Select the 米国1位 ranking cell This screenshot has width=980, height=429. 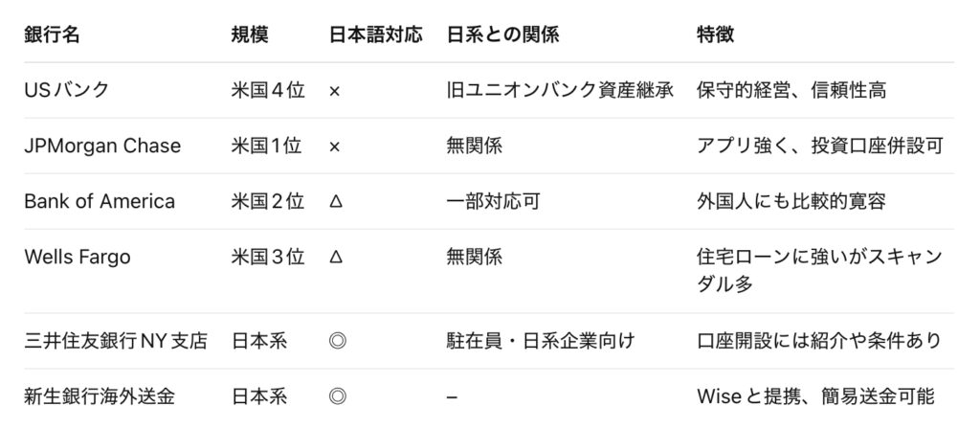point(267,147)
